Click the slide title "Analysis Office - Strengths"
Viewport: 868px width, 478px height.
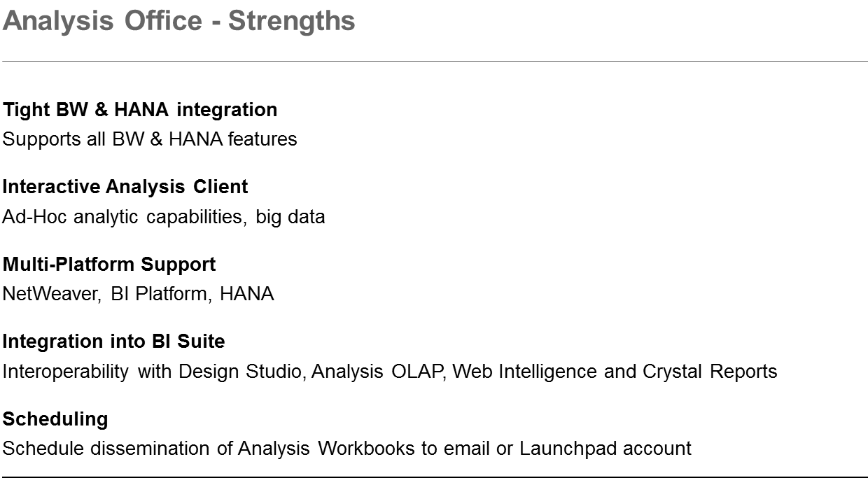coord(178,21)
